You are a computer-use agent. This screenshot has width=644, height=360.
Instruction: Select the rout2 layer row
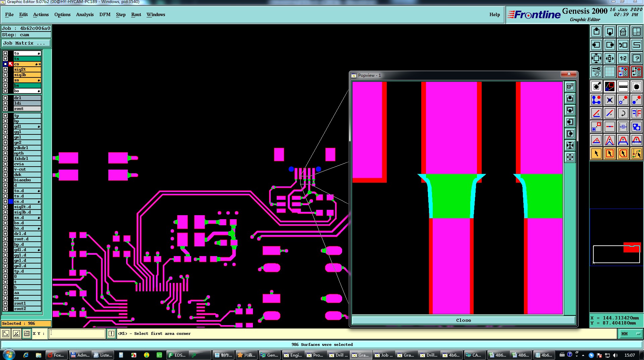click(27, 309)
